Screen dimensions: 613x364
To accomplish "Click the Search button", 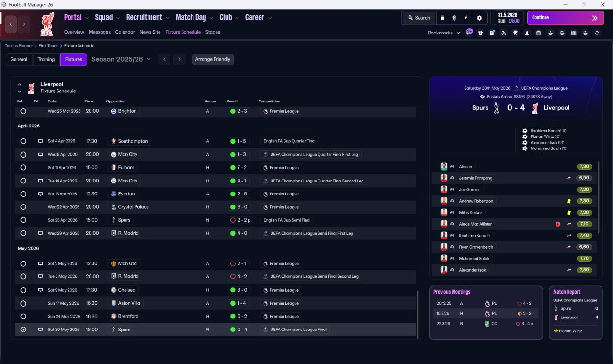I will [x=419, y=18].
